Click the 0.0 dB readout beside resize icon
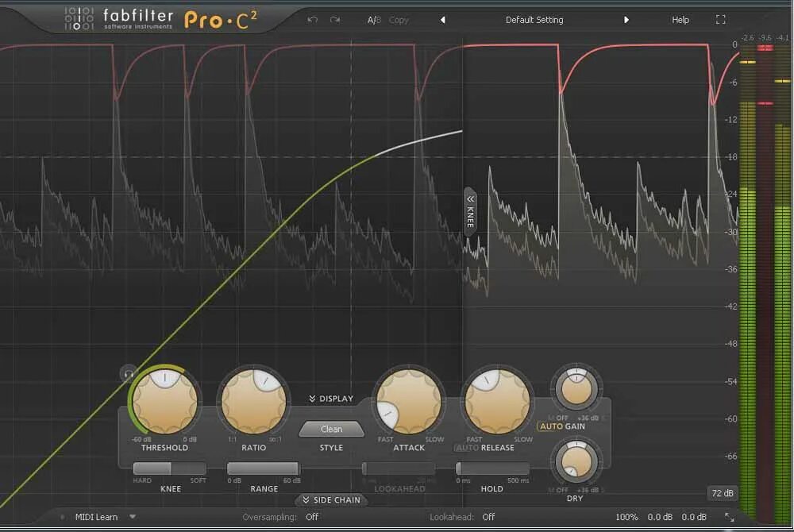This screenshot has height=532, width=794. [694, 517]
